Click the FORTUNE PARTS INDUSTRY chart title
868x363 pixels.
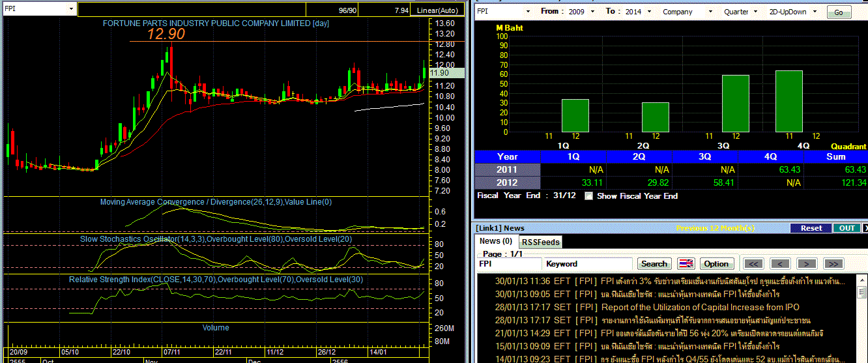coord(216,23)
